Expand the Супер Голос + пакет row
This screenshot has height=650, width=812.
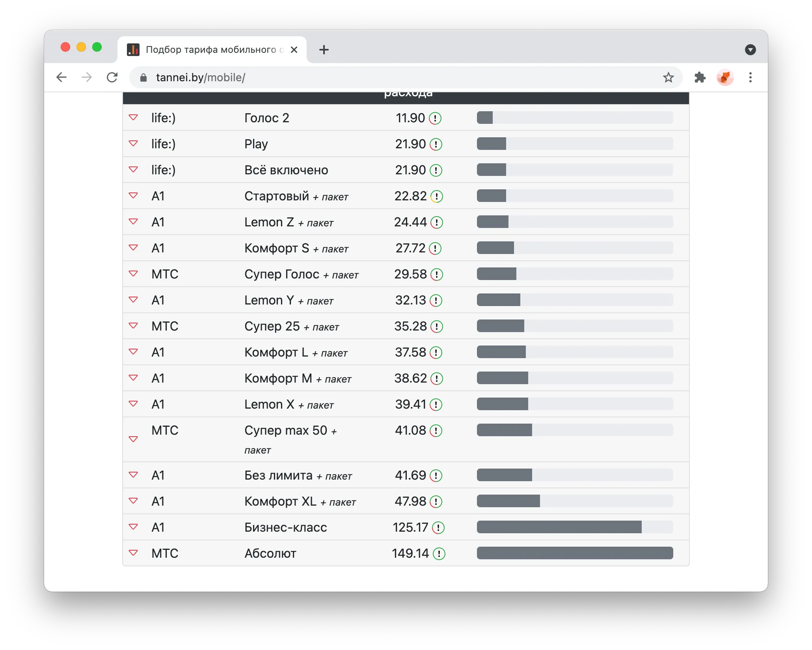(133, 273)
